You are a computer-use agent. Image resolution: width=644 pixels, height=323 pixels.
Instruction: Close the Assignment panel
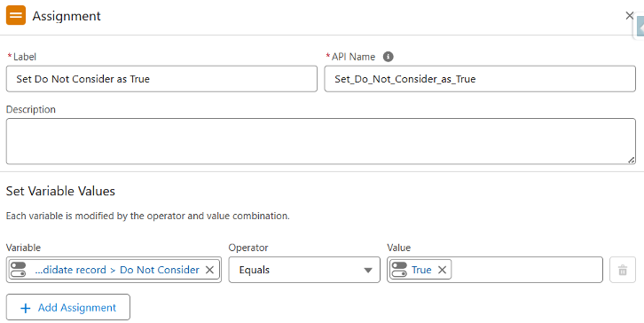[629, 16]
